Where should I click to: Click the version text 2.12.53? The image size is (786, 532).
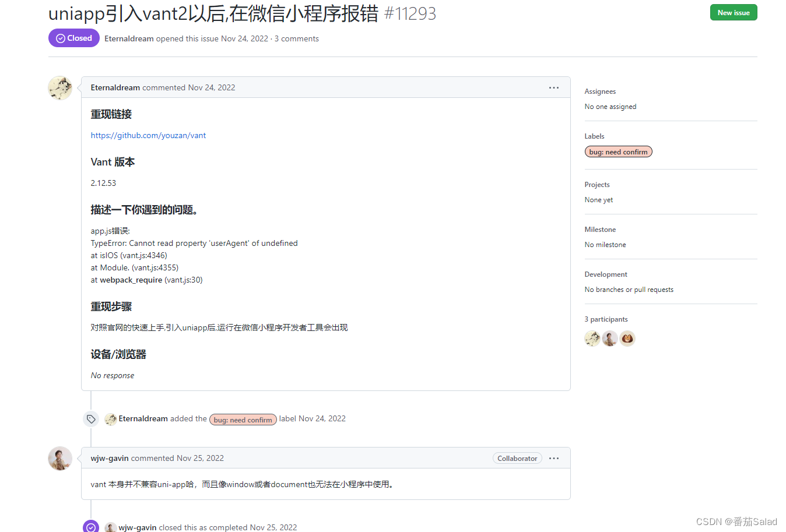pos(103,183)
